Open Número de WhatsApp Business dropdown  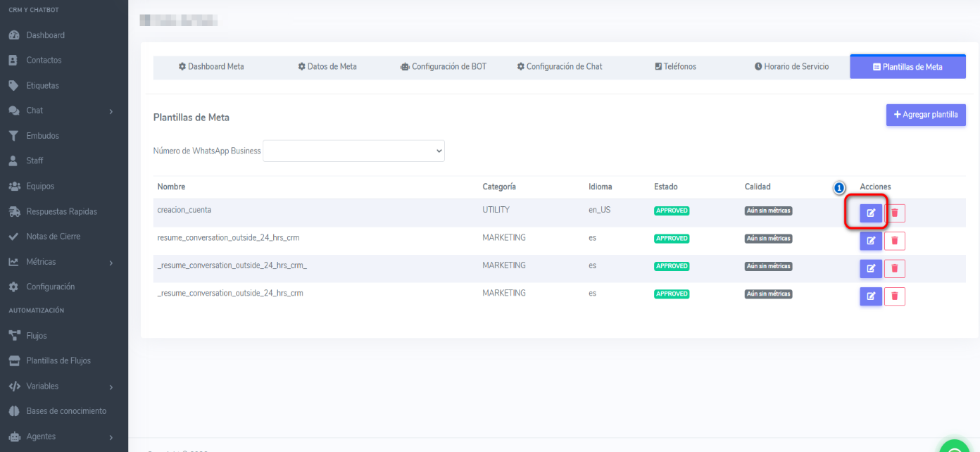[353, 151]
